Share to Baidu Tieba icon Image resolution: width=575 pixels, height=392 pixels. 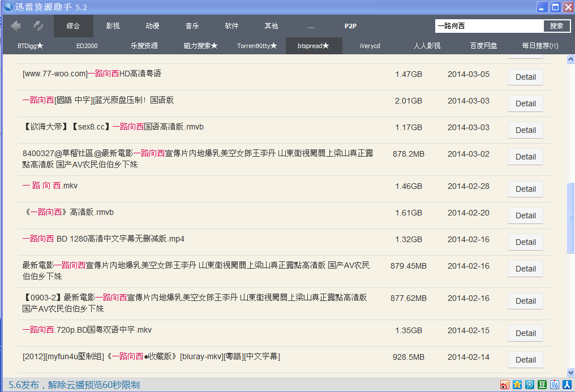point(555,385)
